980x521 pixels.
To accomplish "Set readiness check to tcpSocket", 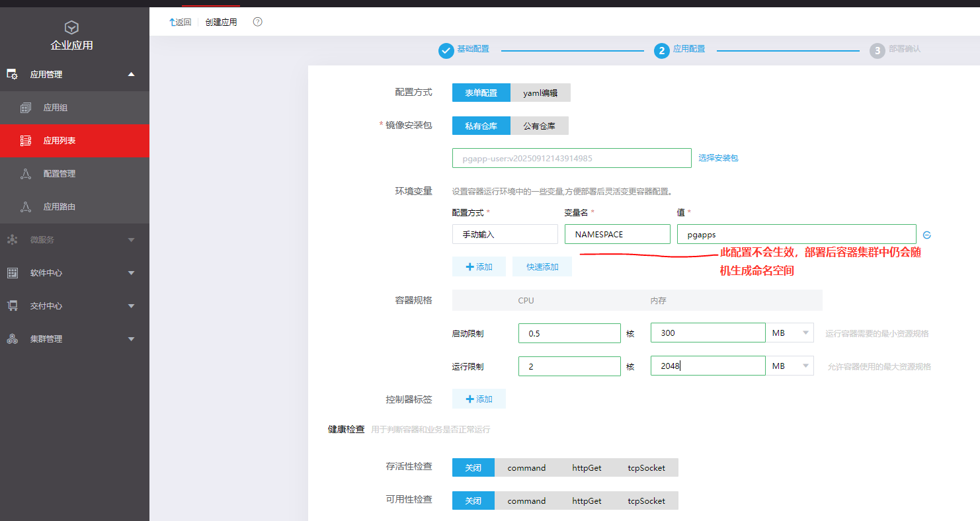I will (646, 501).
